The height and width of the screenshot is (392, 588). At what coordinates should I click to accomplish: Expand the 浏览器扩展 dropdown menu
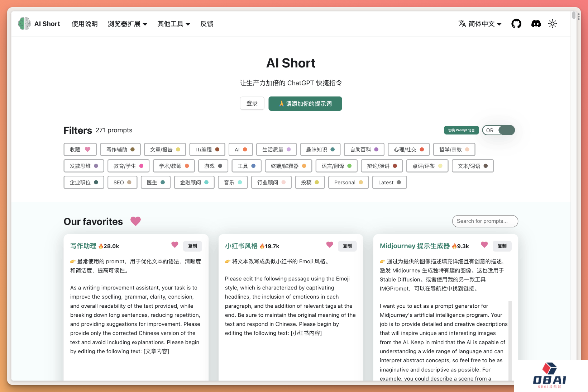[x=127, y=24]
